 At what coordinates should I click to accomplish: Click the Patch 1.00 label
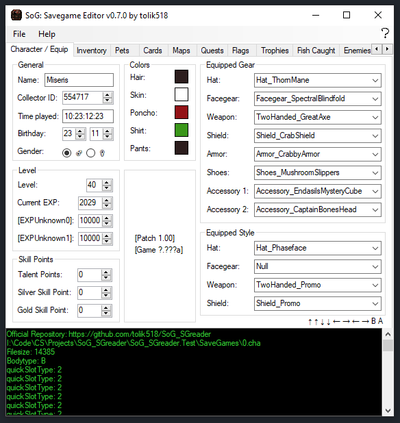tap(155, 238)
